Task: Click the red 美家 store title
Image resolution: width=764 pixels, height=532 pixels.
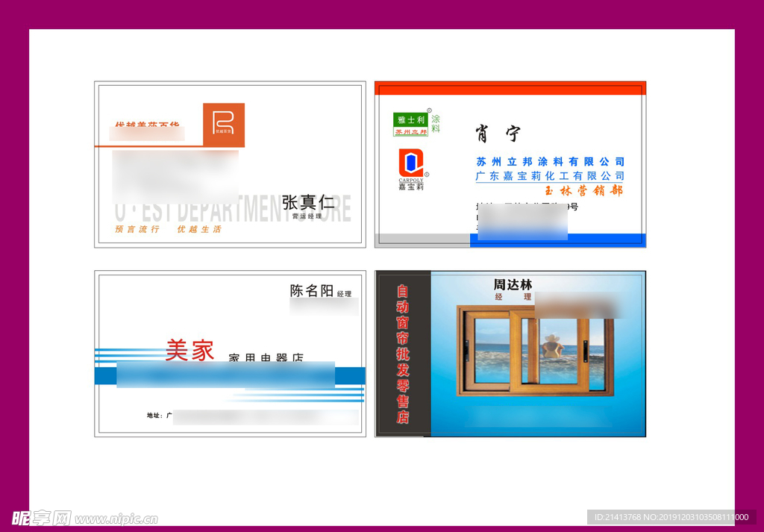Action: point(190,351)
